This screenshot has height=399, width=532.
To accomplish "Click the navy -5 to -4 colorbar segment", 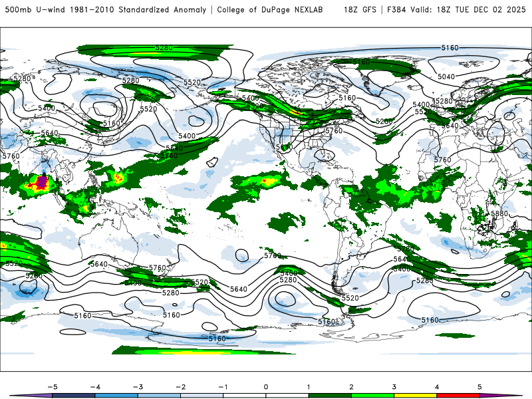I will pos(74,396).
